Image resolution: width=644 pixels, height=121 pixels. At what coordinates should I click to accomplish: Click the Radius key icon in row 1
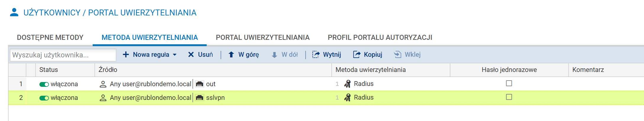click(347, 84)
